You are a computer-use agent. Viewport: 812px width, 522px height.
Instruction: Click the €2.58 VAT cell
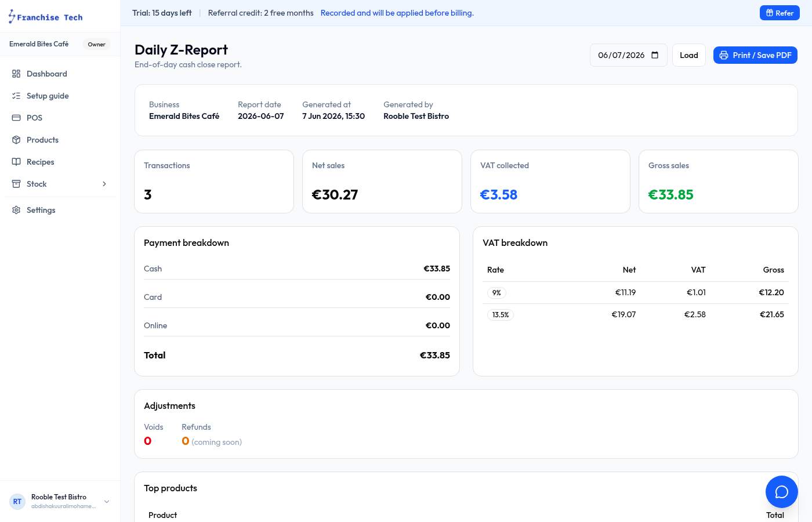[695, 314]
